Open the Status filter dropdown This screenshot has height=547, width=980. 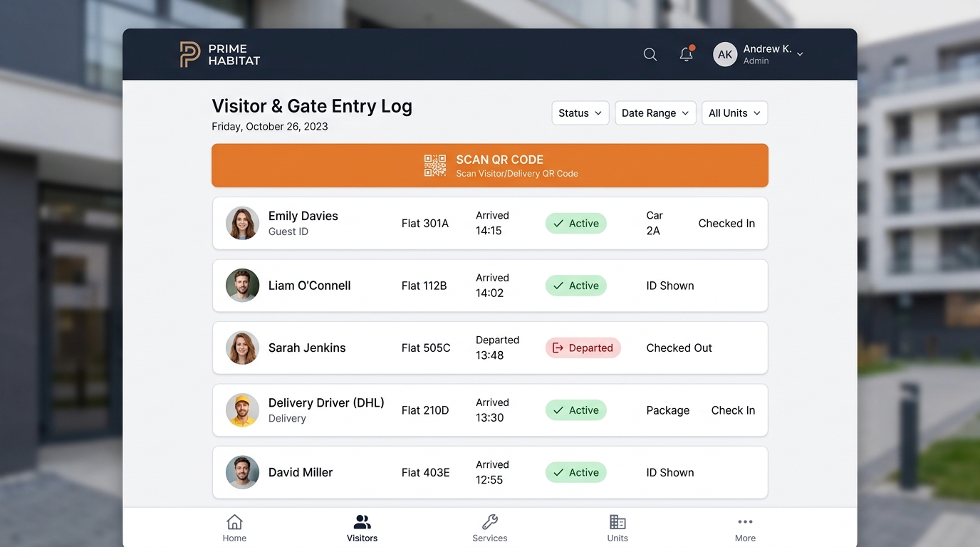tap(580, 113)
